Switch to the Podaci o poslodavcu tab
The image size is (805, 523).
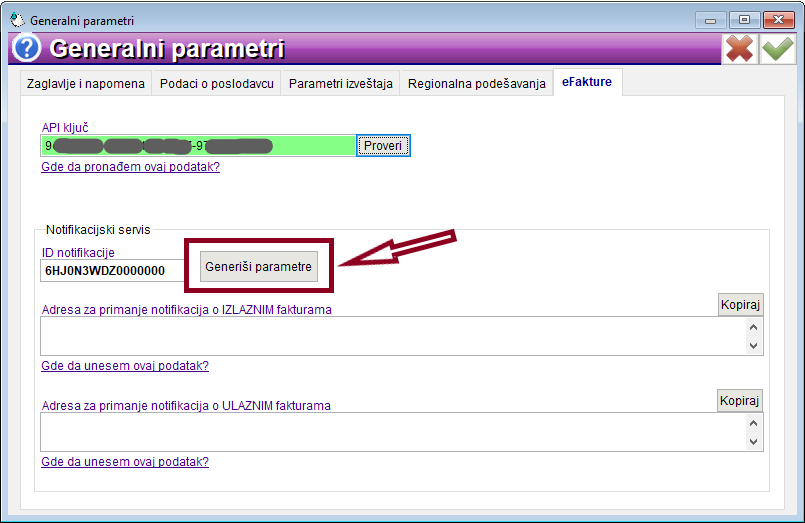coord(216,84)
